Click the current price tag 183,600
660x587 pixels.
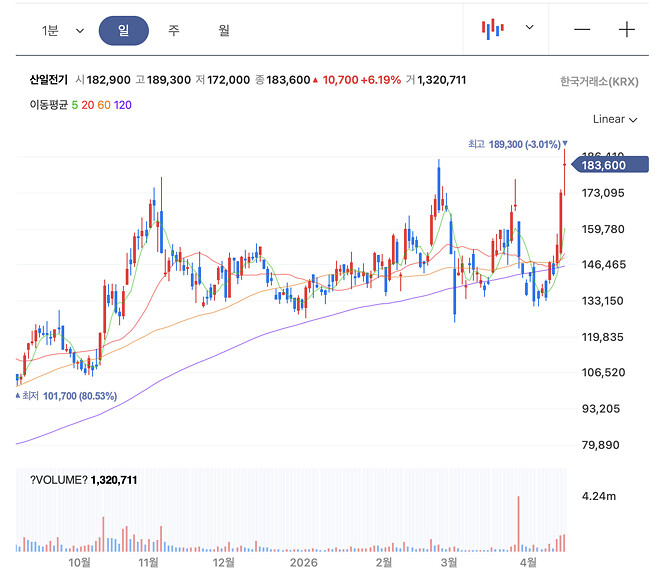coord(609,165)
